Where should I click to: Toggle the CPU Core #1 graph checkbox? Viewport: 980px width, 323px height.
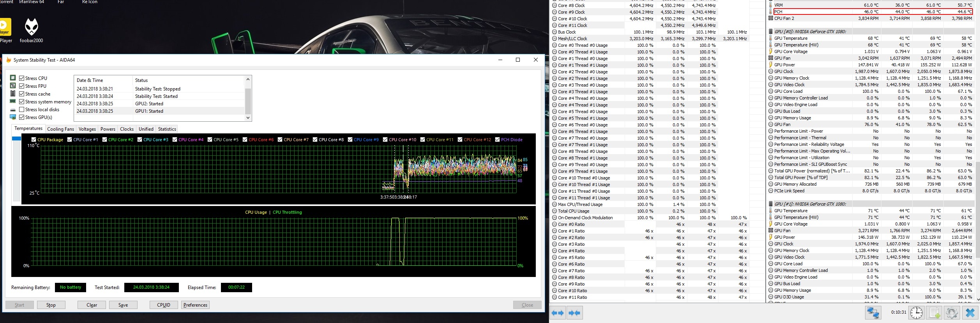[x=70, y=140]
